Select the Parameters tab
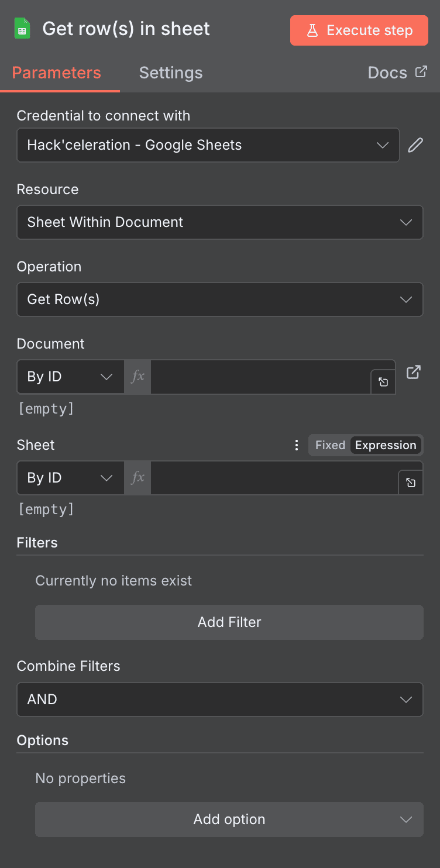The width and height of the screenshot is (440, 868). pos(56,73)
